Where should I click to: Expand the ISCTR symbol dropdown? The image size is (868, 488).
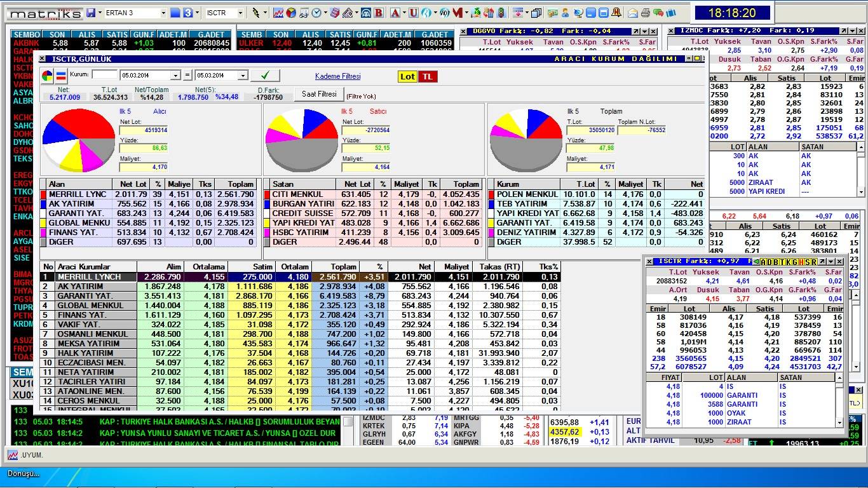tap(240, 13)
